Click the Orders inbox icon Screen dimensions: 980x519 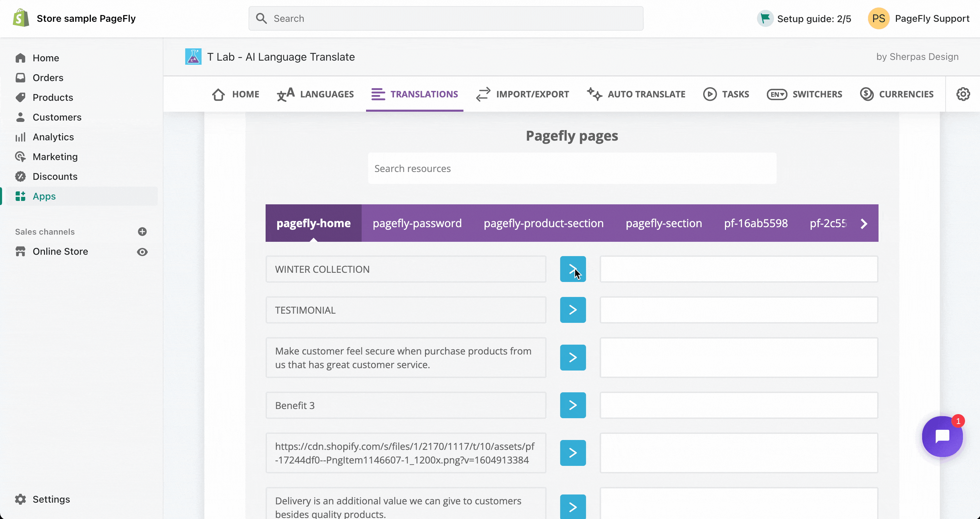pyautogui.click(x=20, y=78)
